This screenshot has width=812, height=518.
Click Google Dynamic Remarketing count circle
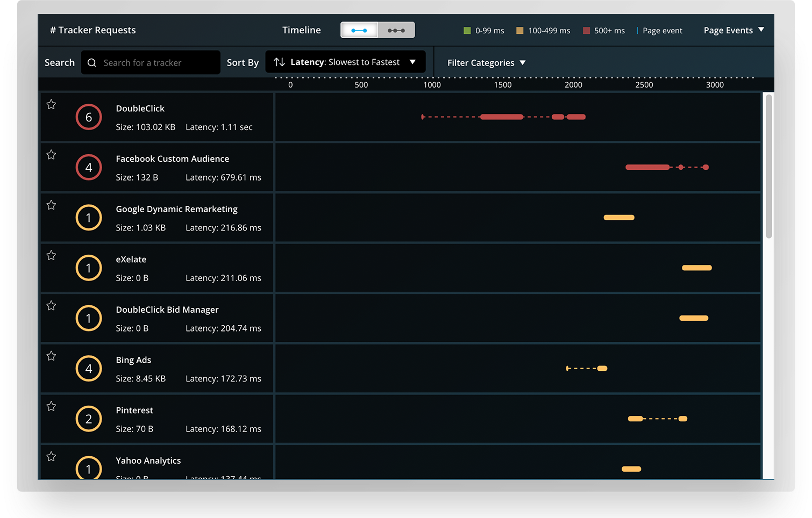point(89,218)
